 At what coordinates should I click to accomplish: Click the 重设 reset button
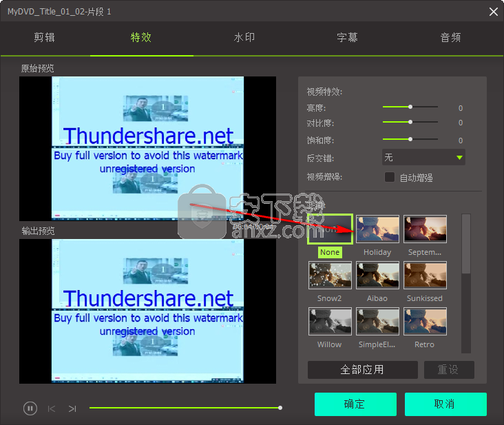click(449, 370)
